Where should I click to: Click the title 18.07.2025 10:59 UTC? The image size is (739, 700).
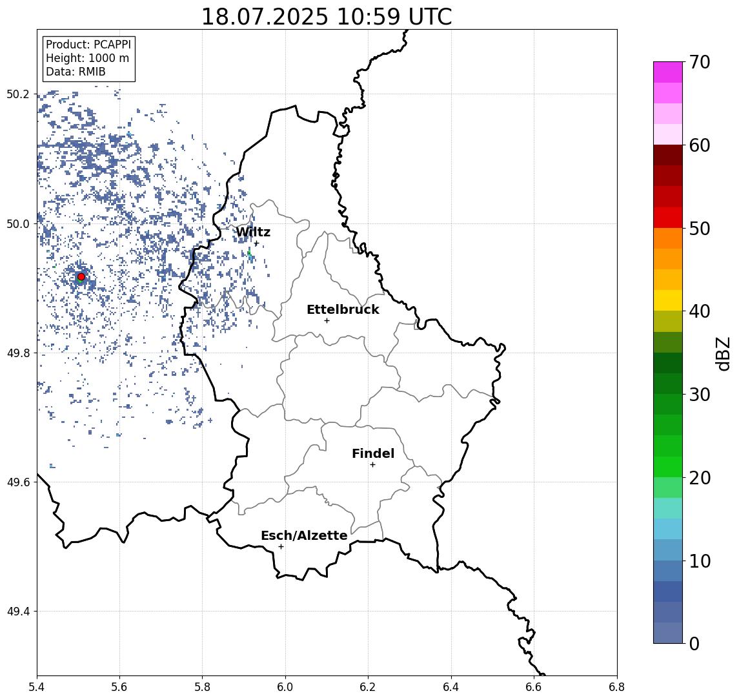[x=327, y=17]
